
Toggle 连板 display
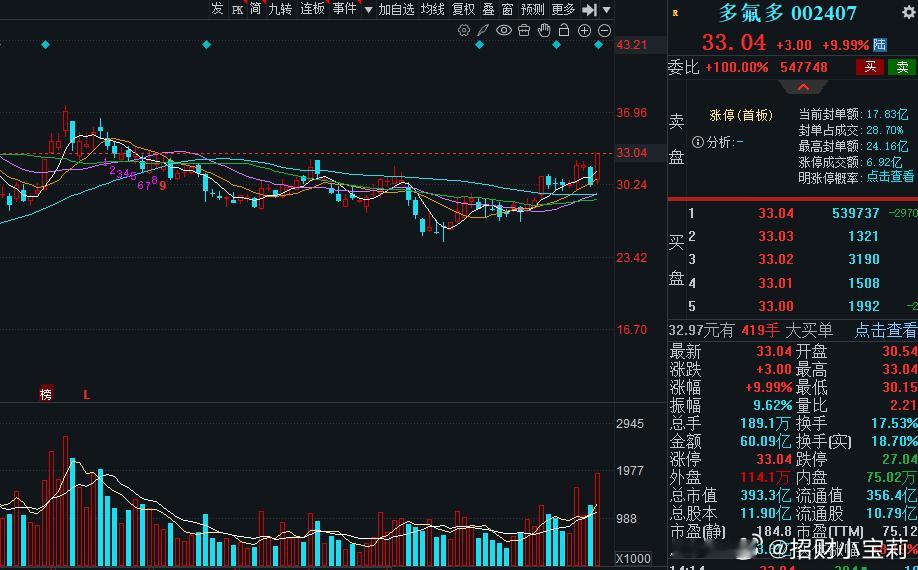click(312, 9)
